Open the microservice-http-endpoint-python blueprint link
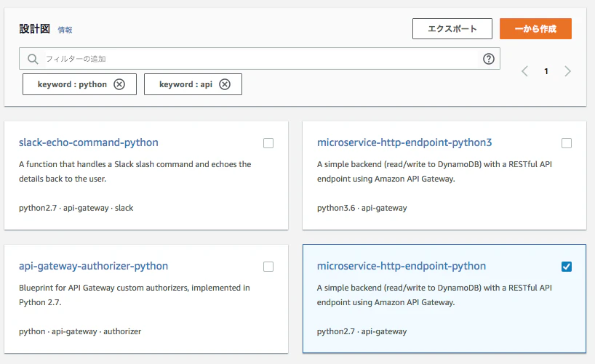Viewport: 595px width, 364px height. pyautogui.click(x=402, y=266)
